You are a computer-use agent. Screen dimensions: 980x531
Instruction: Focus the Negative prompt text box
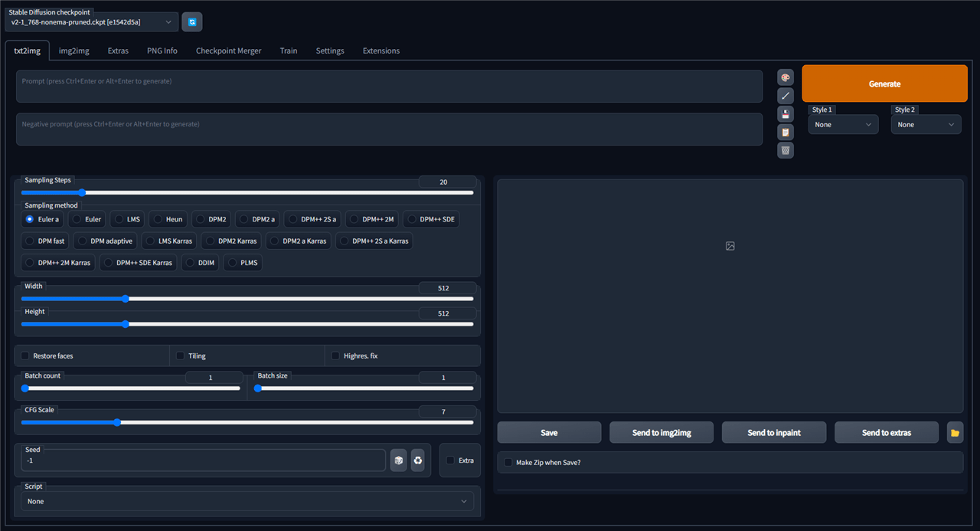[x=390, y=129]
